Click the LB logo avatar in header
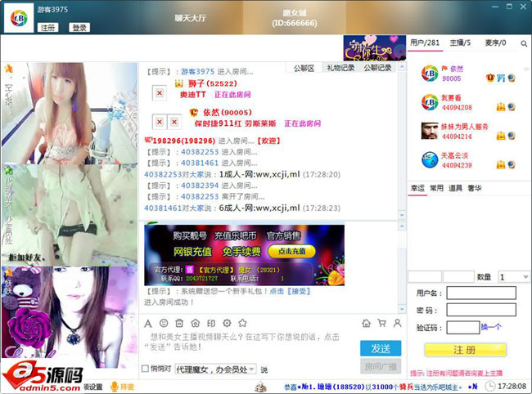Image resolution: width=532 pixels, height=394 pixels. tap(19, 18)
